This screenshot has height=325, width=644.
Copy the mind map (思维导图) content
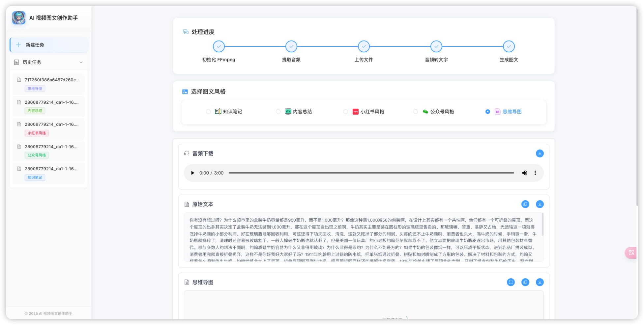click(x=525, y=282)
